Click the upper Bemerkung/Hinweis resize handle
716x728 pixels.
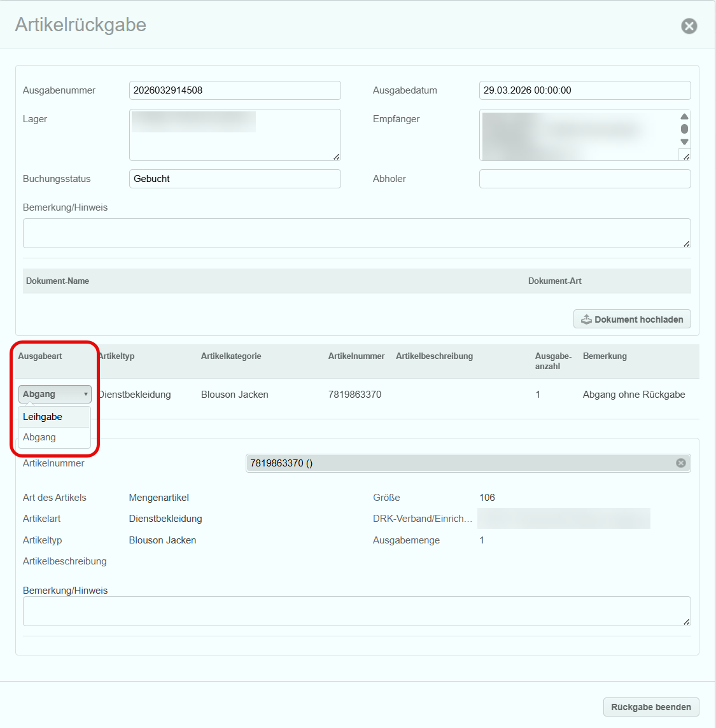(686, 243)
